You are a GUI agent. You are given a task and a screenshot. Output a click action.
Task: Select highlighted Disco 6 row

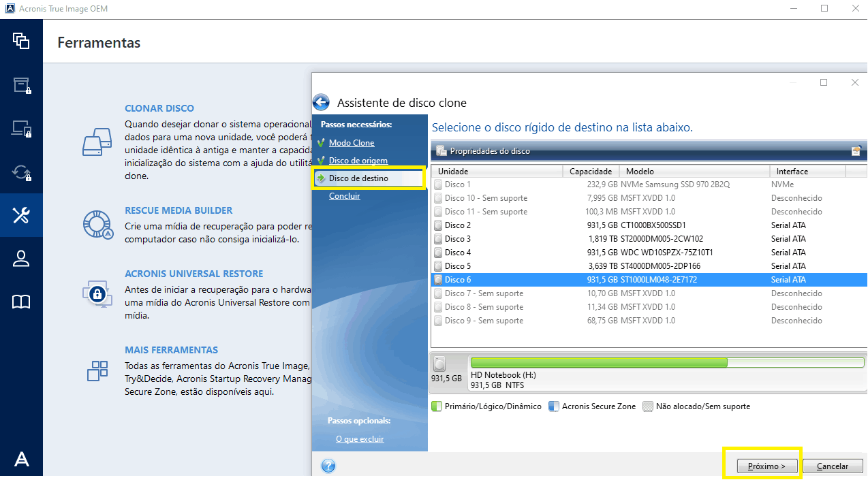tap(649, 280)
